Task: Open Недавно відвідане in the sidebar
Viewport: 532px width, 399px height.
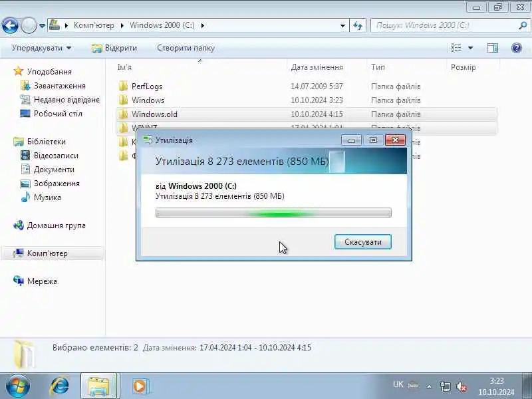Action: pyautogui.click(x=67, y=100)
